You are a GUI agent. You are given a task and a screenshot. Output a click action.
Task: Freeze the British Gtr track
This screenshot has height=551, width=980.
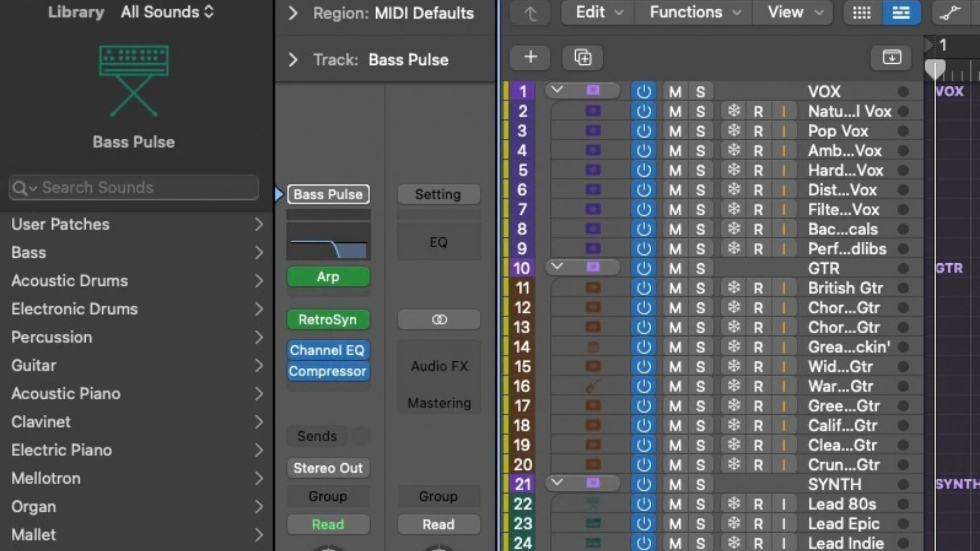733,288
